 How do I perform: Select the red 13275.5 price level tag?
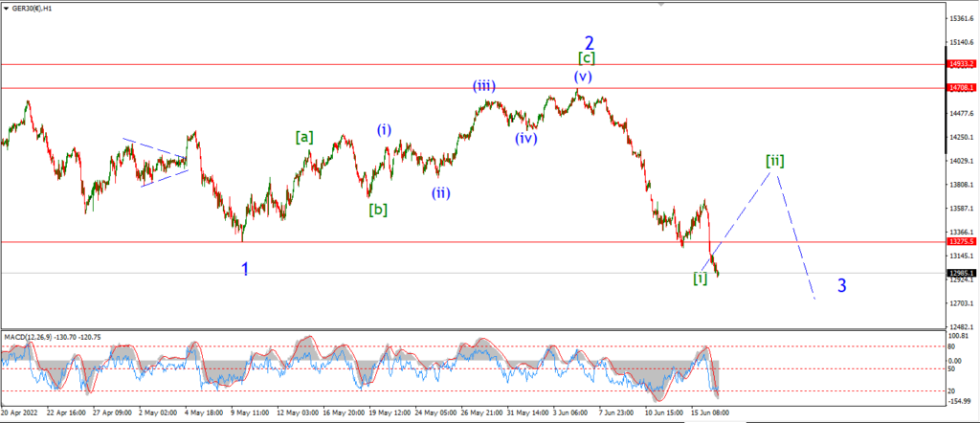[x=959, y=241]
